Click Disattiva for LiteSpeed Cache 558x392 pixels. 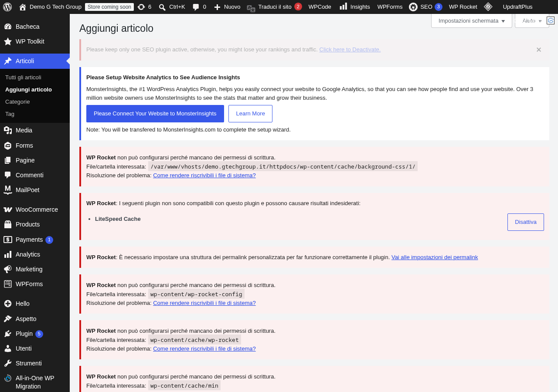[x=526, y=222]
